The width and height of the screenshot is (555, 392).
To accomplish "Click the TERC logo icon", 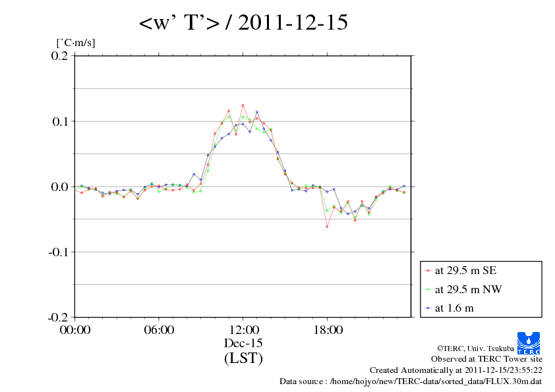I will coord(529,343).
